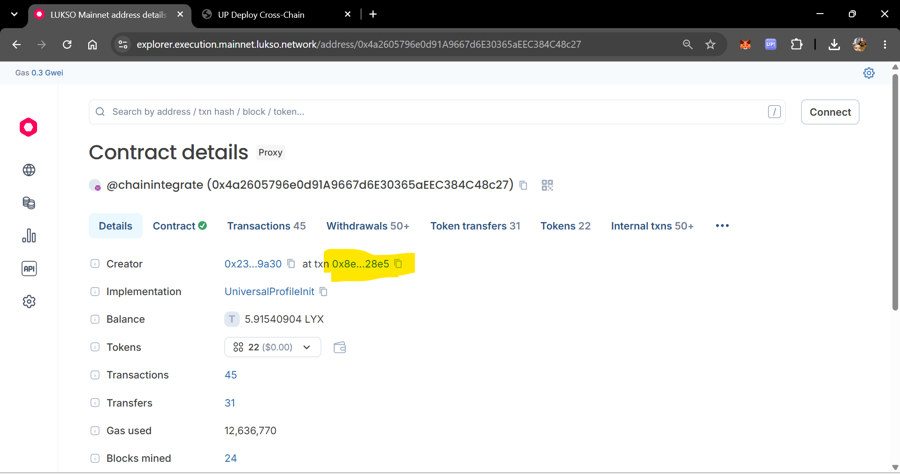Click info icon beside Implementation label

click(x=95, y=292)
